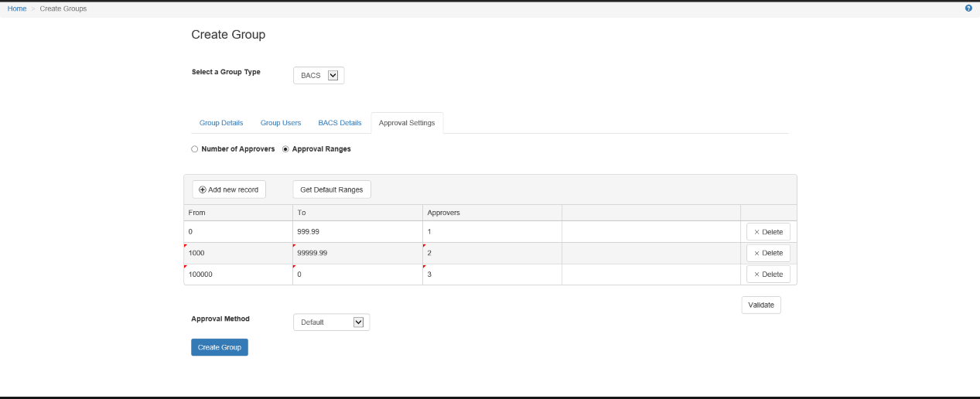Edit the 99999.99 To cell
Viewport: 980px width, 399px height.
coord(357,253)
